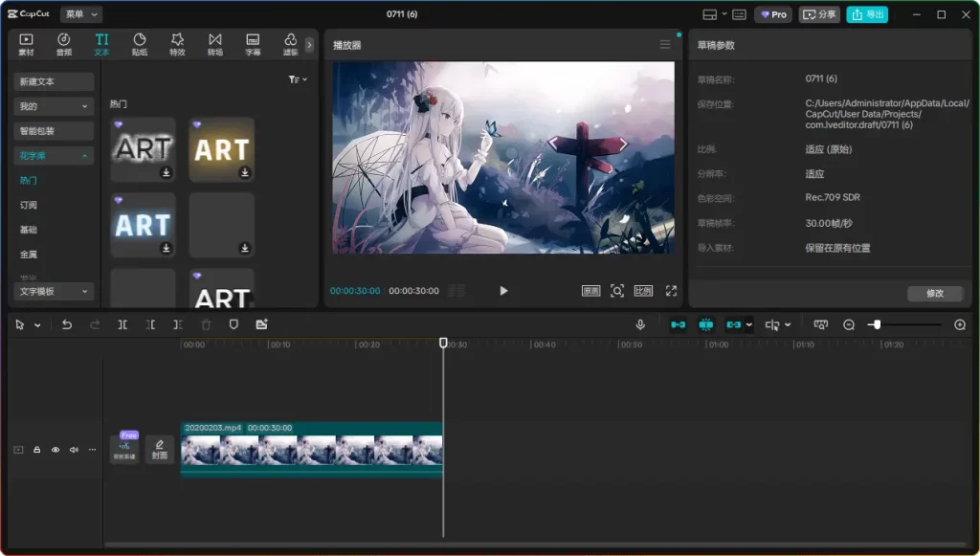The height and width of the screenshot is (556, 980).
Task: Enter fullscreen preview mode
Action: (x=671, y=291)
